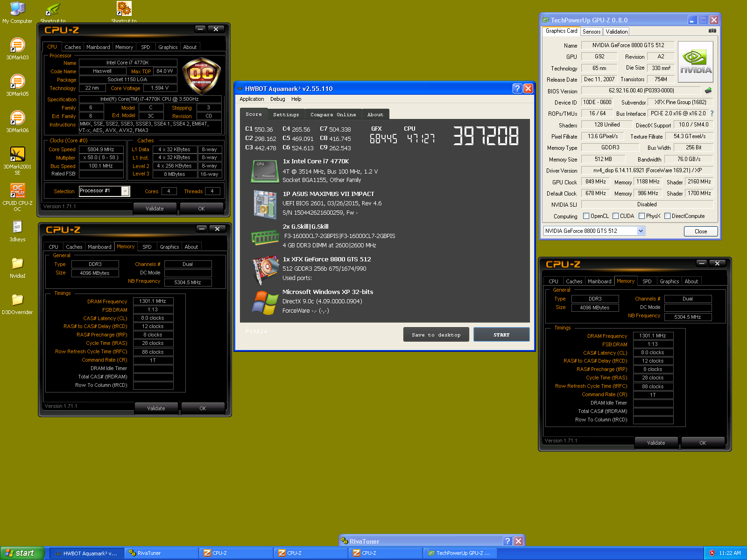Open the Application menu in Aquamark

252,99
